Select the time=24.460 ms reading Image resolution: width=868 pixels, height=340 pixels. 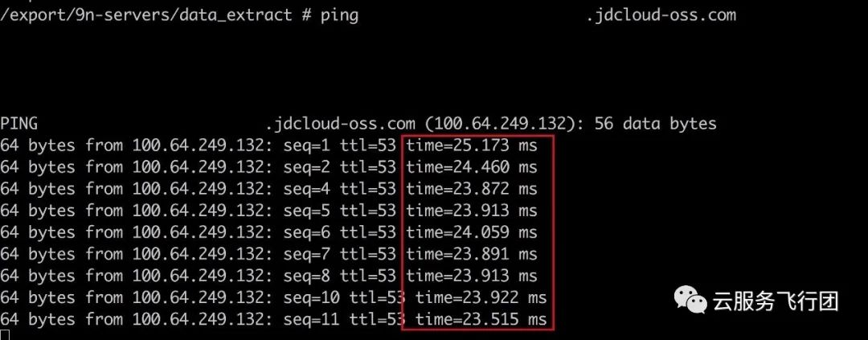click(x=472, y=168)
